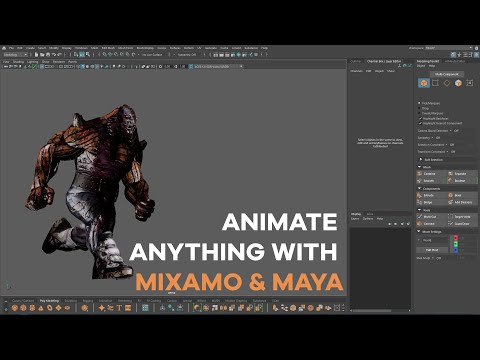Click the Multi-Cut tool button
The image size is (480, 360).
click(432, 217)
